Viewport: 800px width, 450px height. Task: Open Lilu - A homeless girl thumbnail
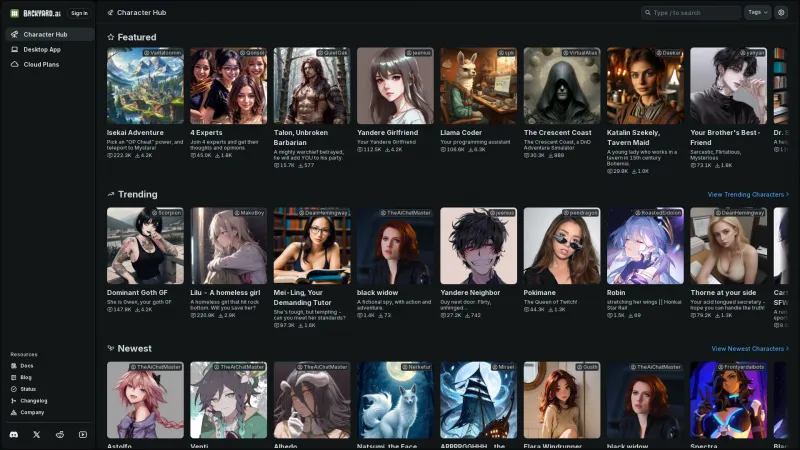[x=229, y=245]
